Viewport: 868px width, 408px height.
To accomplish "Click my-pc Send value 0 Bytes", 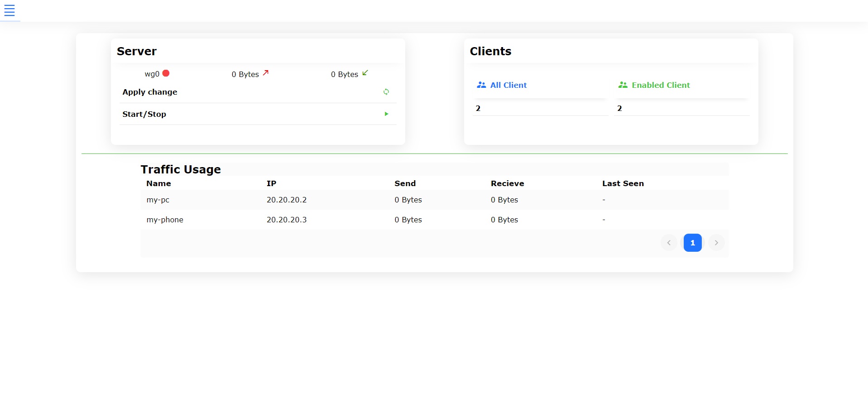I will tap(408, 200).
